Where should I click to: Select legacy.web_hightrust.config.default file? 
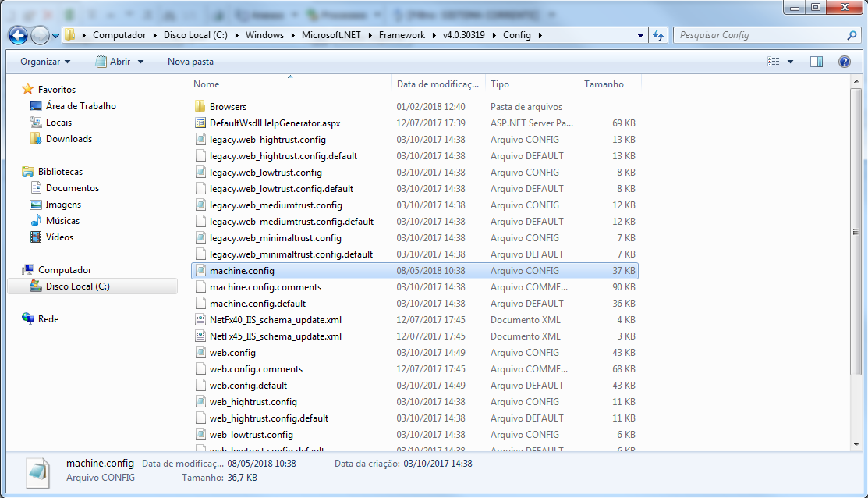pos(283,155)
